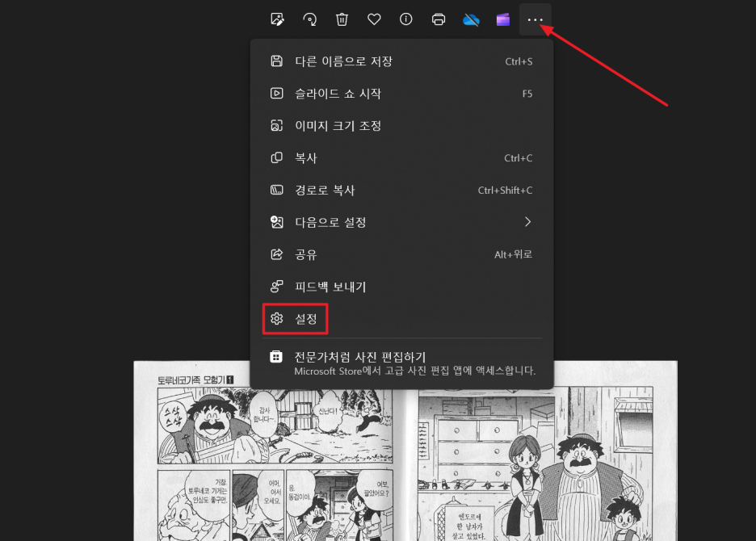Mark the photo as favorite with the heart icon
The image size is (756, 541).
click(374, 19)
